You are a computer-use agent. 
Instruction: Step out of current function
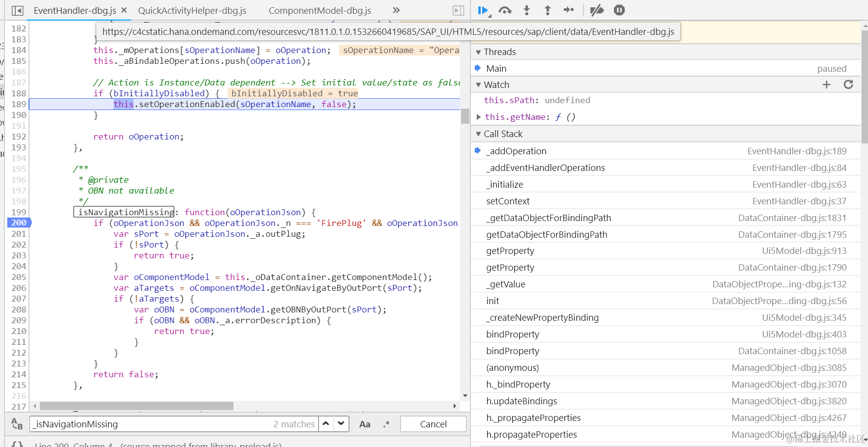(548, 10)
